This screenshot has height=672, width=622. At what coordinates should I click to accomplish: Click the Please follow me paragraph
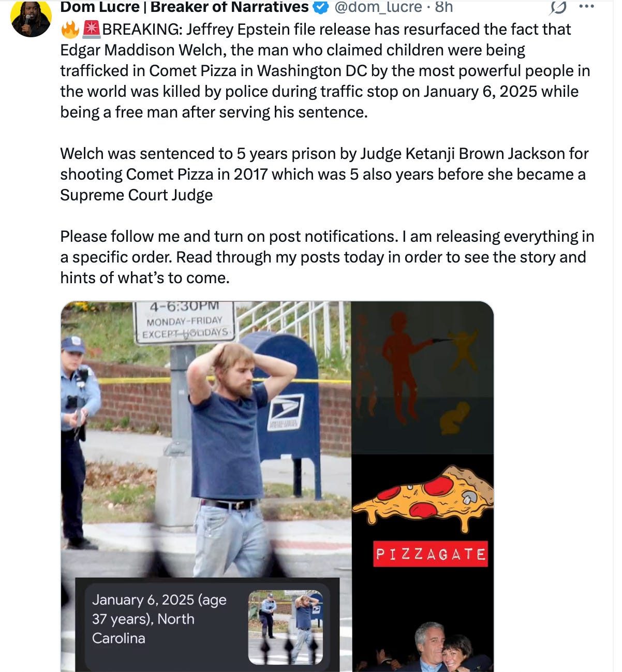[327, 257]
